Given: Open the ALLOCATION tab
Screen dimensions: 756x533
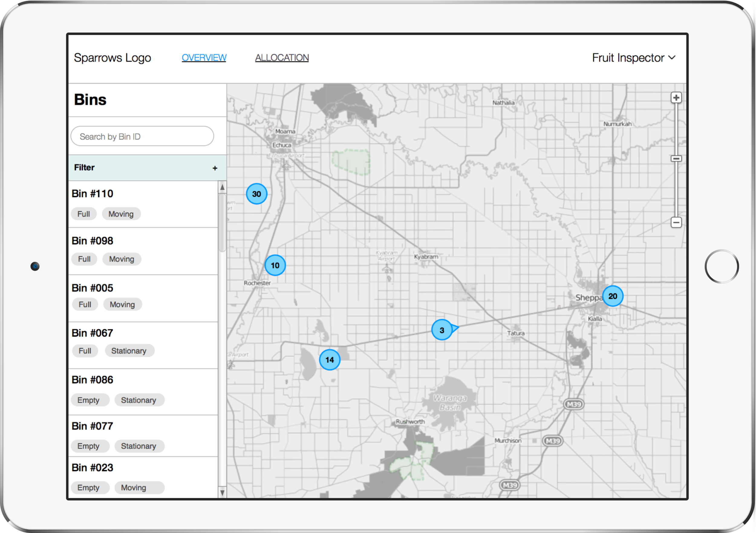Looking at the screenshot, I should [282, 58].
